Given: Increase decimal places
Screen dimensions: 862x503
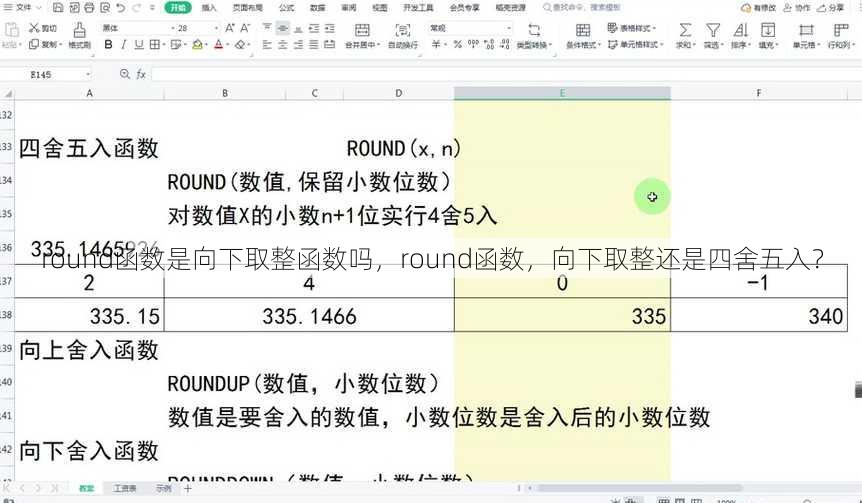Looking at the screenshot, I should coord(489,45).
